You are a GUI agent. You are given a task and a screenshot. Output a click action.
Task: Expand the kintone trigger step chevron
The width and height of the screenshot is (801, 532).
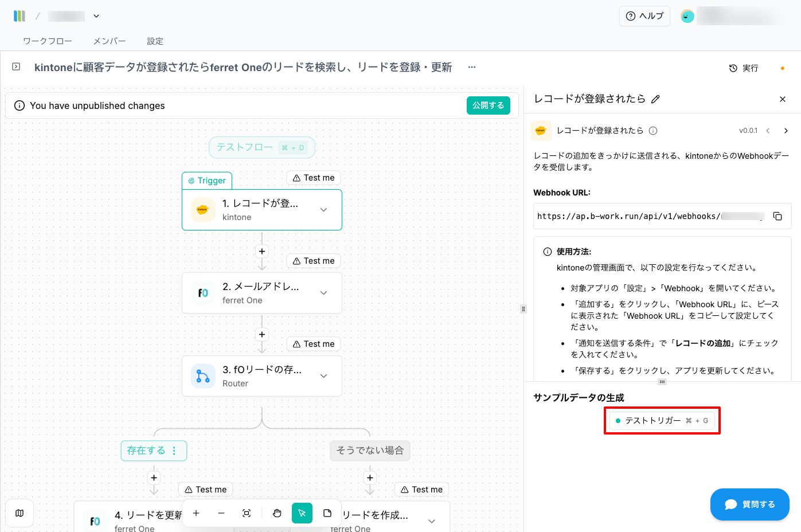point(324,210)
